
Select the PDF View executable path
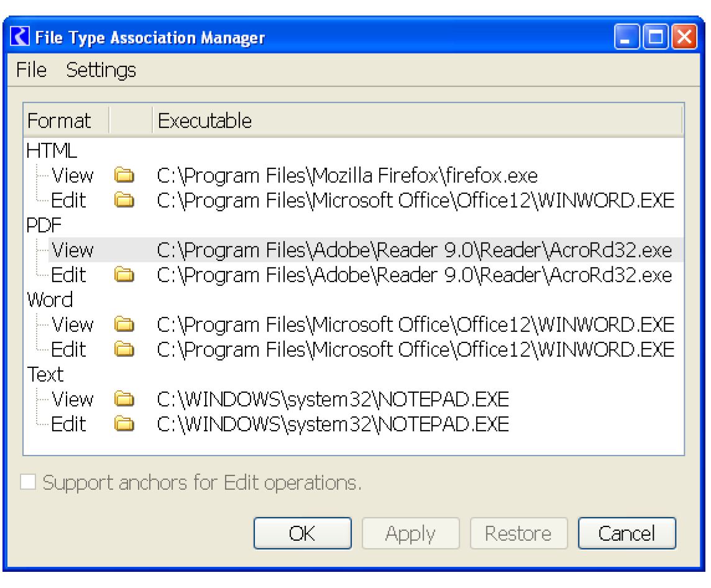(x=415, y=250)
